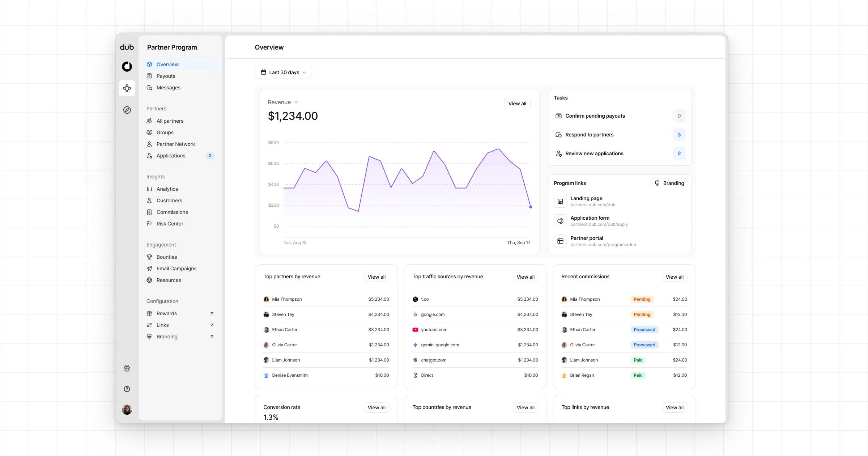Click View all on Revenue chart

tap(517, 104)
